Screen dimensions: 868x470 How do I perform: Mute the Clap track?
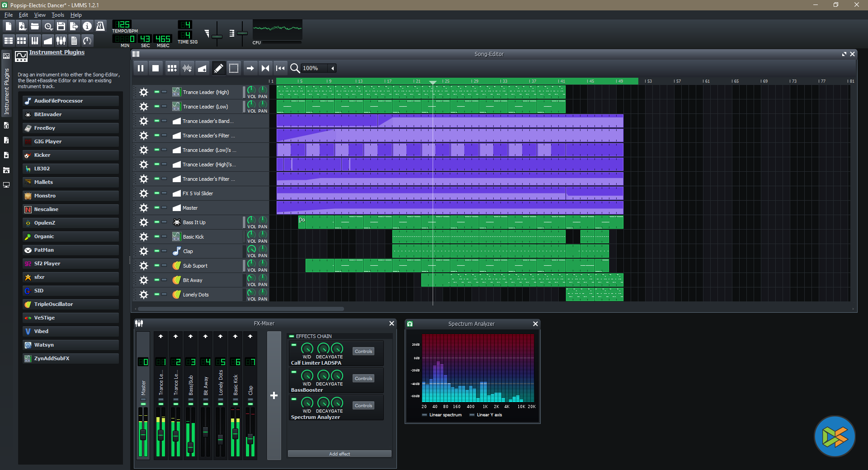156,251
